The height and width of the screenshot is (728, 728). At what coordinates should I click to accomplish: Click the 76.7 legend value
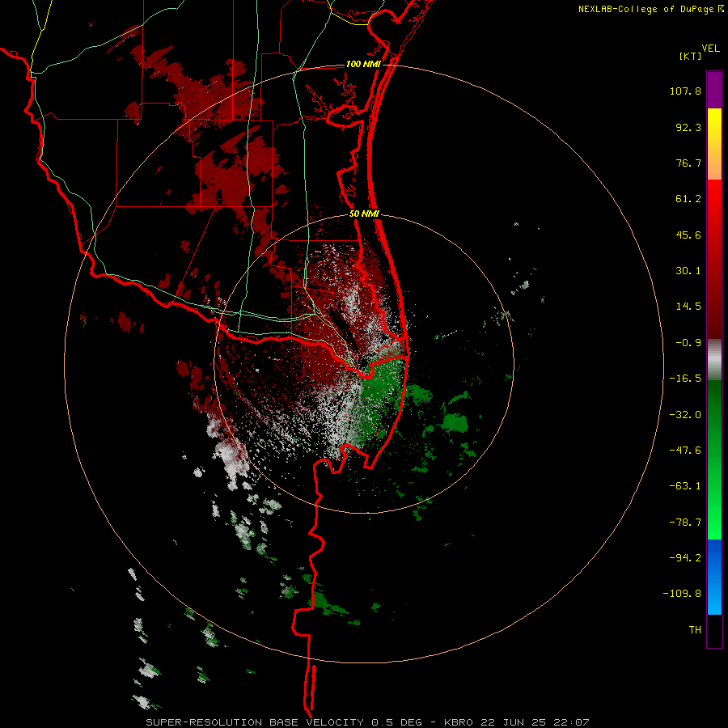pyautogui.click(x=688, y=163)
